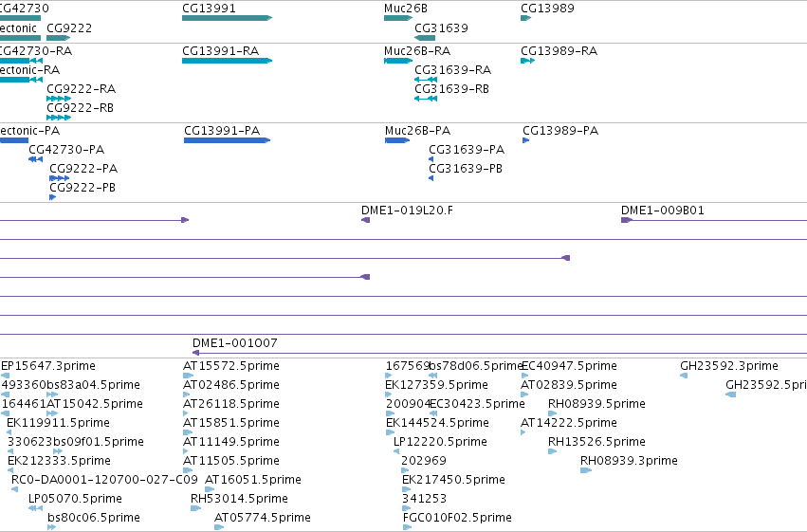Image resolution: width=807 pixels, height=532 pixels.
Task: Select the bs78d06.5prime EST label
Action: [x=476, y=366]
